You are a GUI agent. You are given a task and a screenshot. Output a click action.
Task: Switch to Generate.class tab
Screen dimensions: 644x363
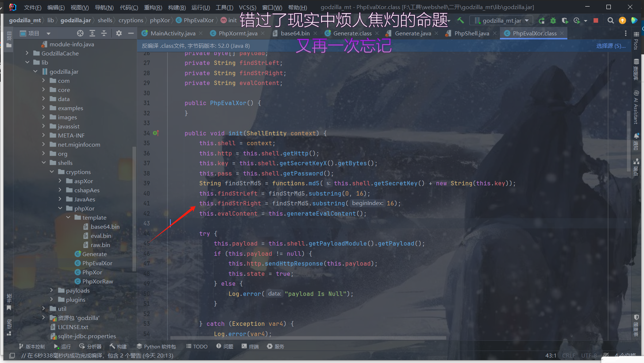(352, 33)
